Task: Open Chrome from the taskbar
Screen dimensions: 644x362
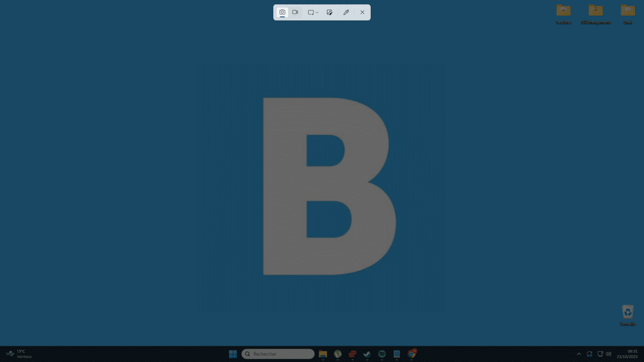Action: pos(412,354)
